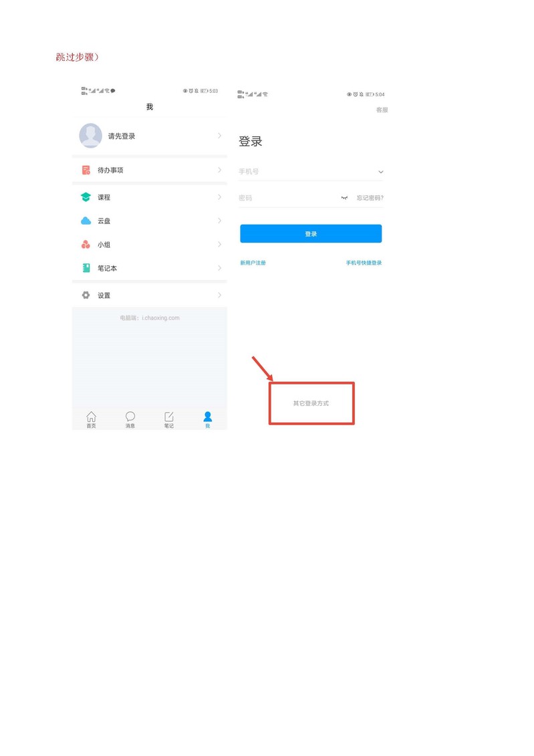
Task: Tap the gray profile avatar icon
Action: [91, 136]
